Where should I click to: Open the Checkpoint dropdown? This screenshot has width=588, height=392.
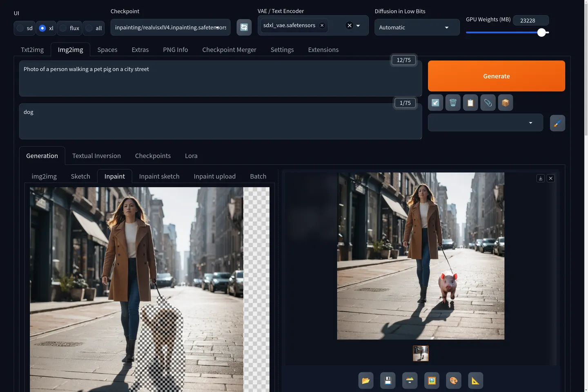coord(171,27)
